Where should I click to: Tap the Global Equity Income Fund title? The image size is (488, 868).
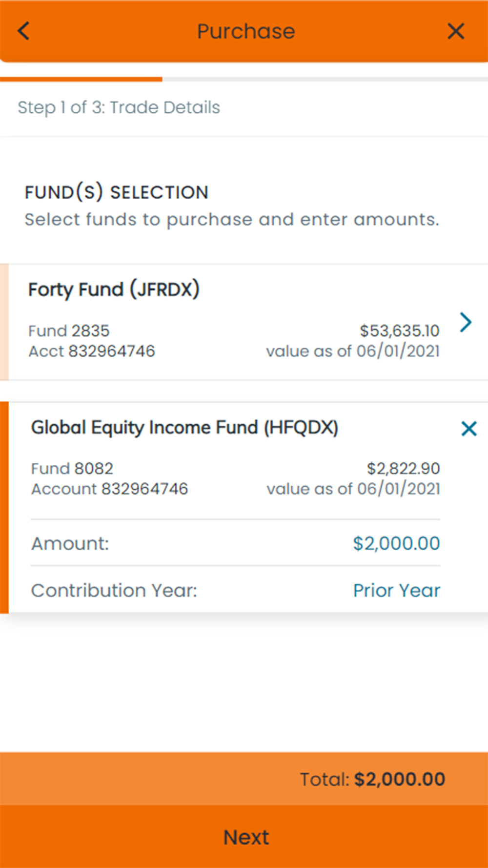coord(184,428)
